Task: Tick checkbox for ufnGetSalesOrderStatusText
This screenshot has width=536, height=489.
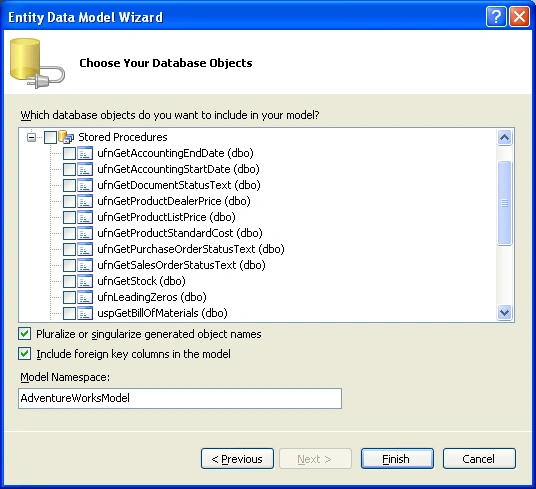Action: 69,265
